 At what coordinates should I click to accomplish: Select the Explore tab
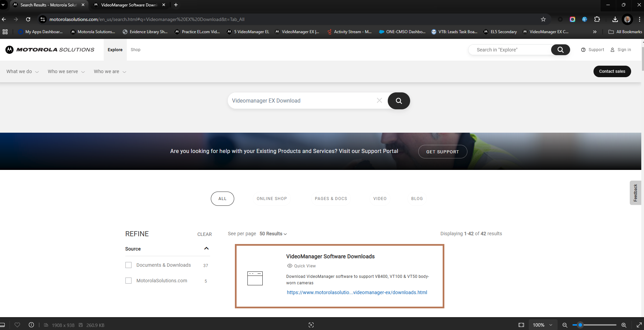pos(115,50)
